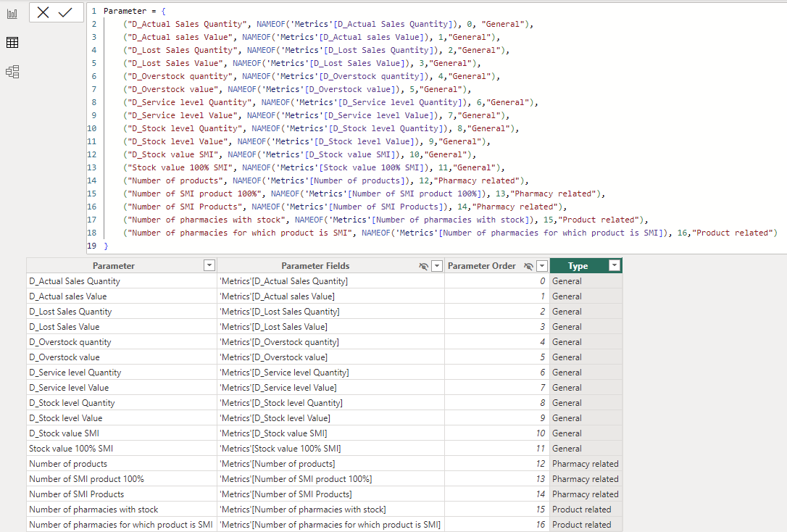
Task: Click field cell 'Metrics'[D_Actual Sales Quantity]
Action: [330, 281]
